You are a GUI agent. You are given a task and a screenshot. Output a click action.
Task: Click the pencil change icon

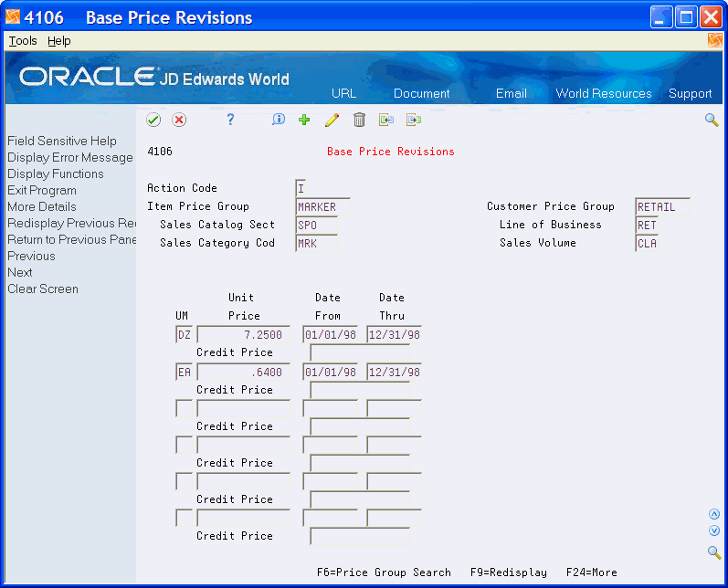tap(332, 121)
